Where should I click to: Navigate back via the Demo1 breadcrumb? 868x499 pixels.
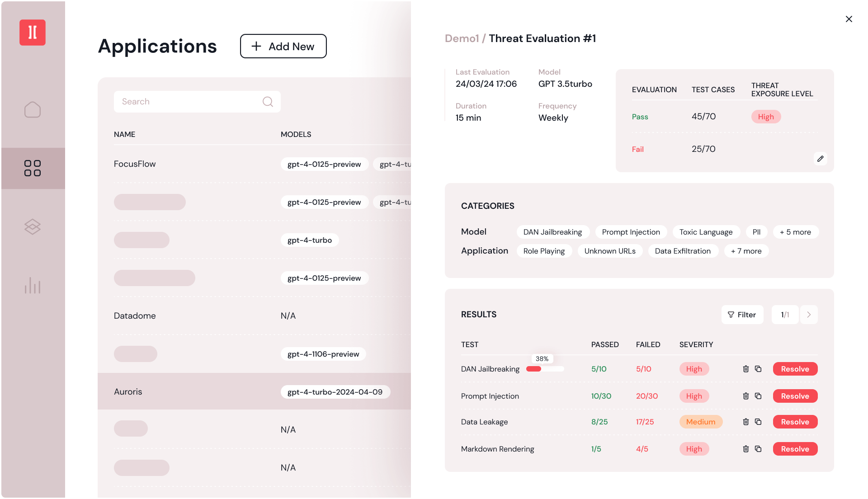(x=462, y=38)
